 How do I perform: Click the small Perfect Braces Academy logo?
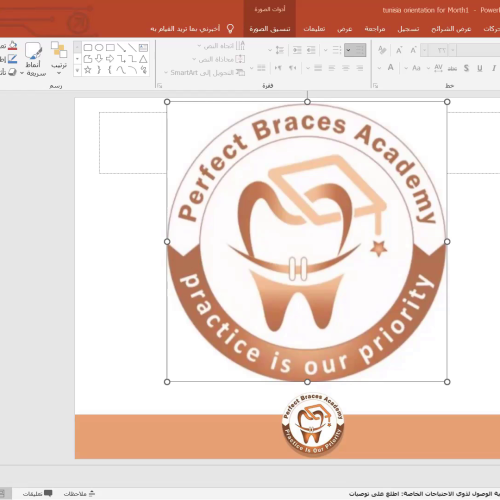tap(313, 424)
